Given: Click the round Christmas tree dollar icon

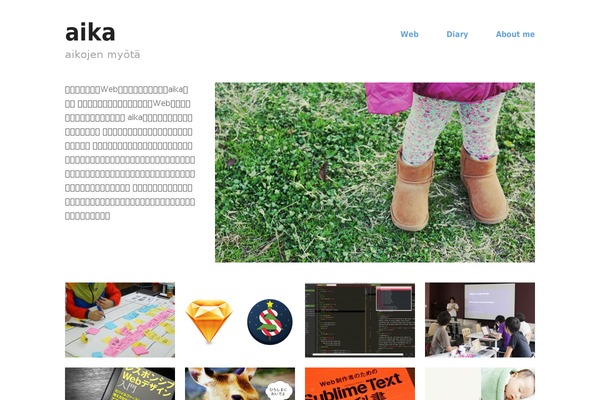Looking at the screenshot, I should (x=270, y=322).
